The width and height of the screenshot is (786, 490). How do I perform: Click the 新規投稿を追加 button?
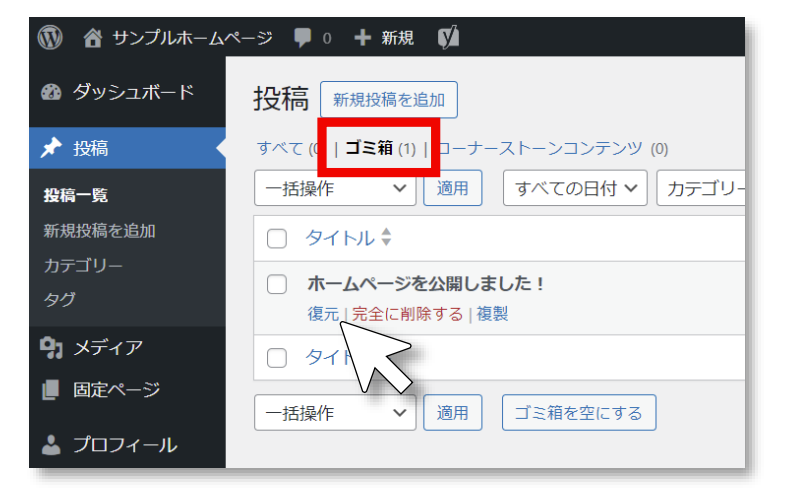coord(388,100)
